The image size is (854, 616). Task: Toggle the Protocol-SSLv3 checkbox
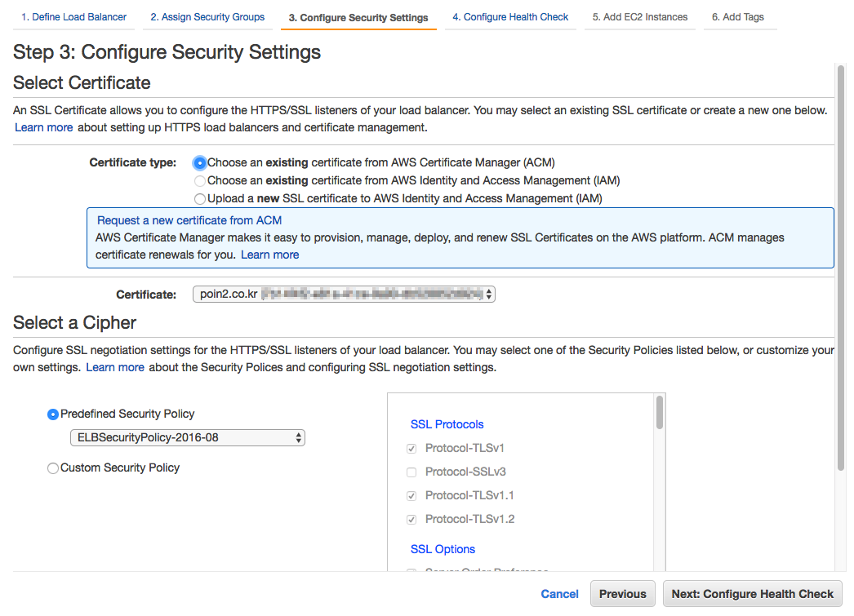[411, 472]
